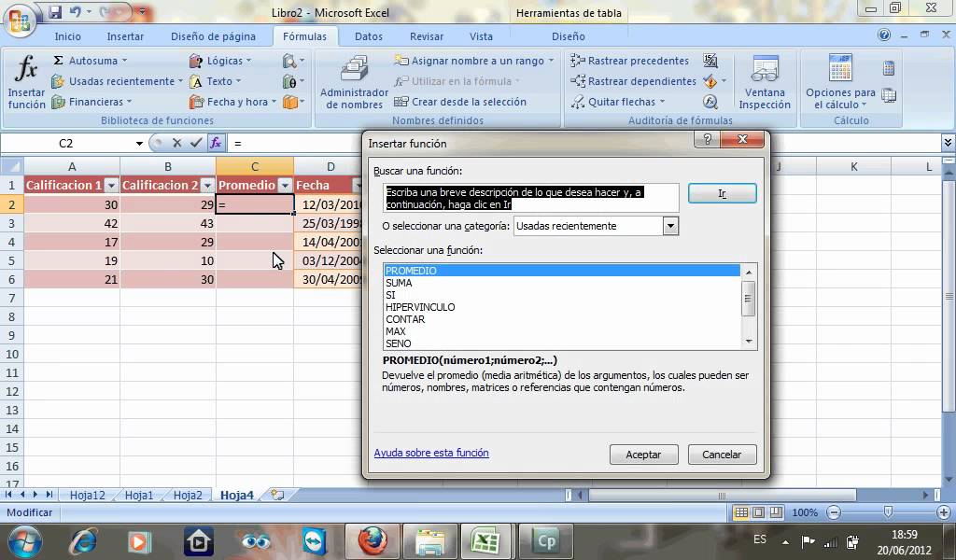Click the formula bar cancel X icon
Viewport: 956px width, 560px height.
coord(176,143)
